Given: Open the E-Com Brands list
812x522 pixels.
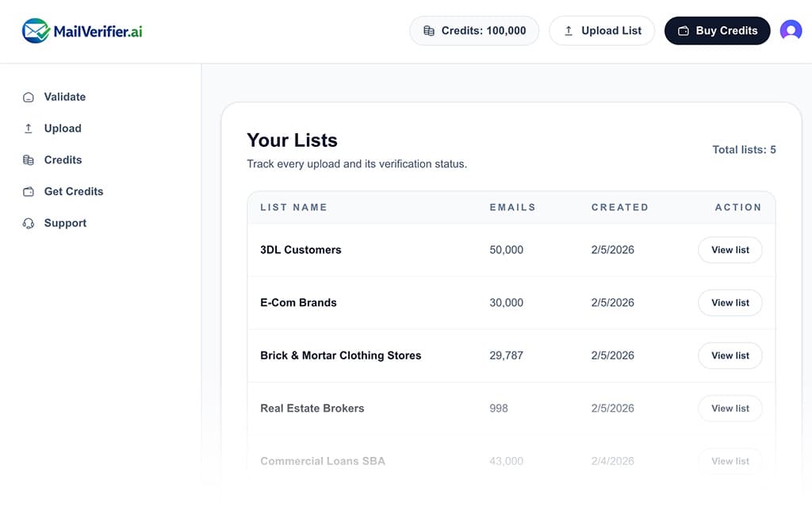Looking at the screenshot, I should [730, 302].
